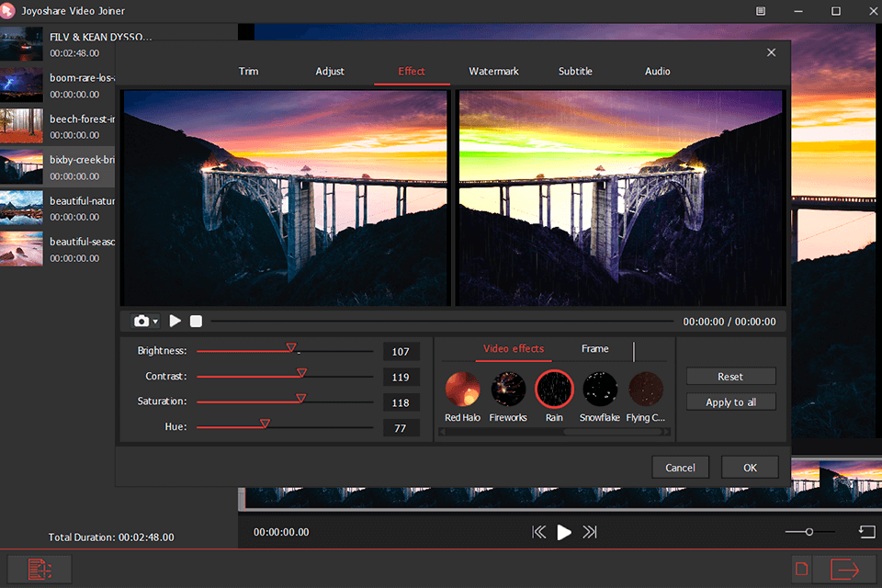Switch to the Watermark tab
This screenshot has height=588, width=882.
[493, 71]
